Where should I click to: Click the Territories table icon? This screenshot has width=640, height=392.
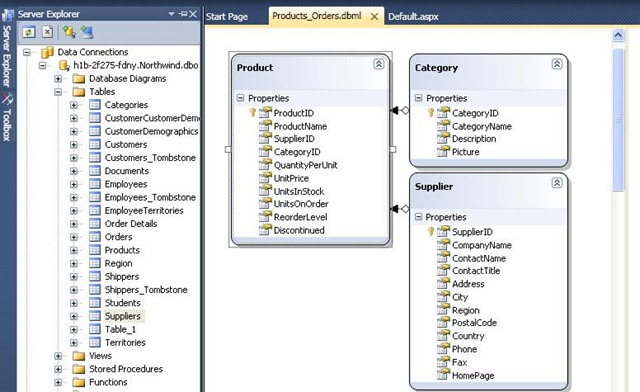pyautogui.click(x=95, y=342)
